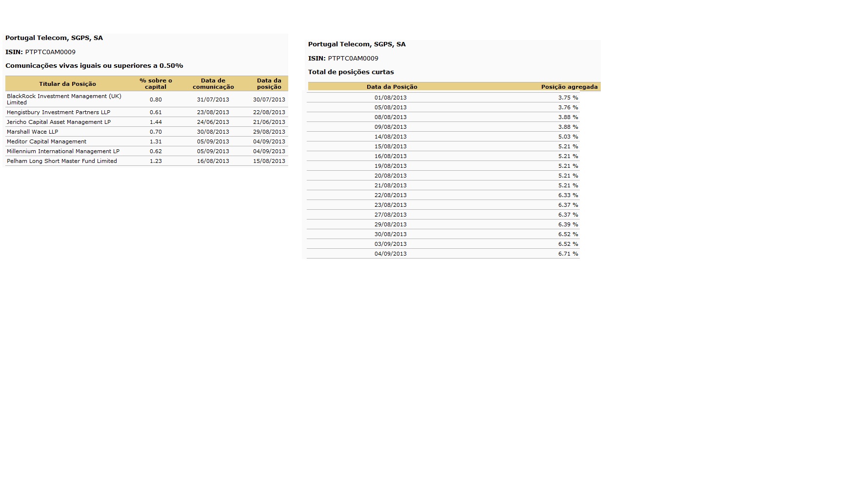Click the 27/08/2013 date in totals table

(x=391, y=215)
